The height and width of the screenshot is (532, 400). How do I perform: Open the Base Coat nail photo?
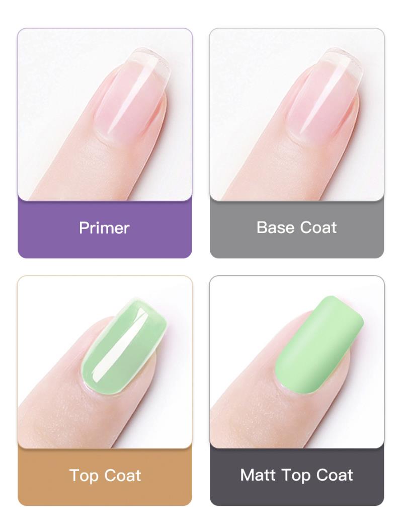point(297,114)
